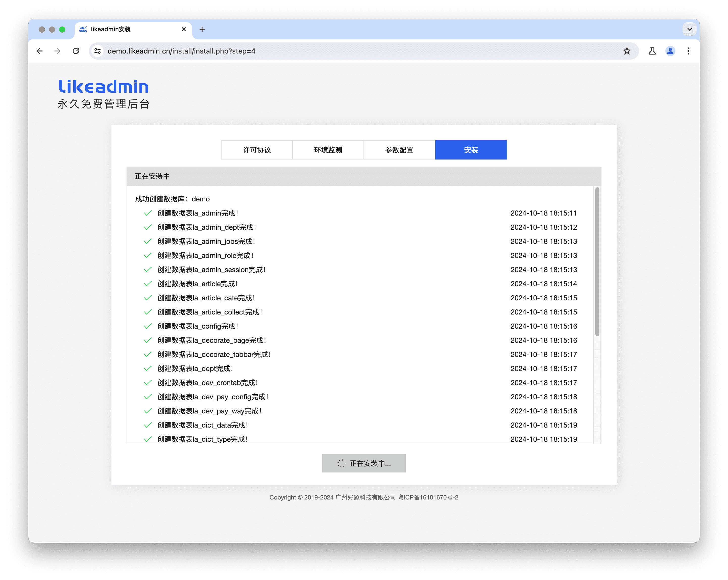Click checkmark beside la_article_collect row
The width and height of the screenshot is (728, 580).
(148, 312)
